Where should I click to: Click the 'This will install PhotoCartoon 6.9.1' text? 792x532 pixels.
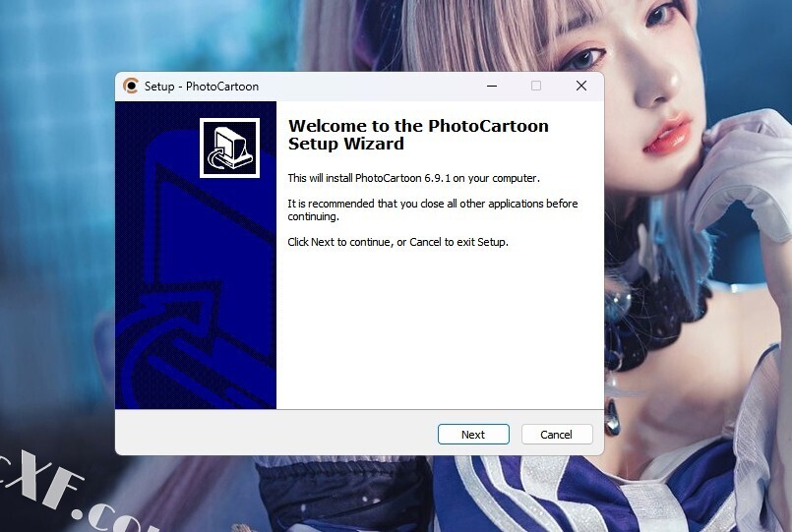pos(413,178)
